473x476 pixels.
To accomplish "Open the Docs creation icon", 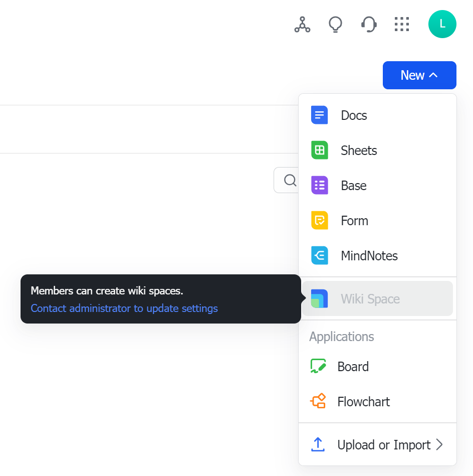I will (x=319, y=115).
